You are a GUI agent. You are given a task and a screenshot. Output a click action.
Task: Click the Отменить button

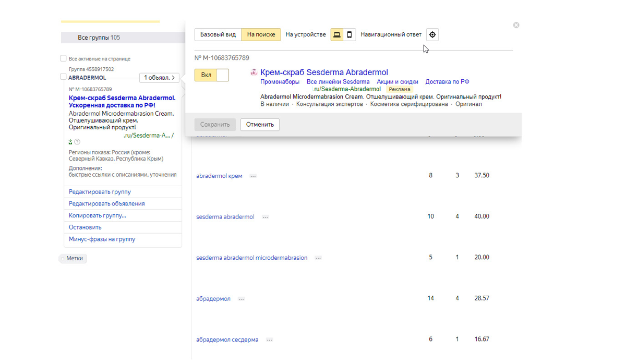coord(260,125)
